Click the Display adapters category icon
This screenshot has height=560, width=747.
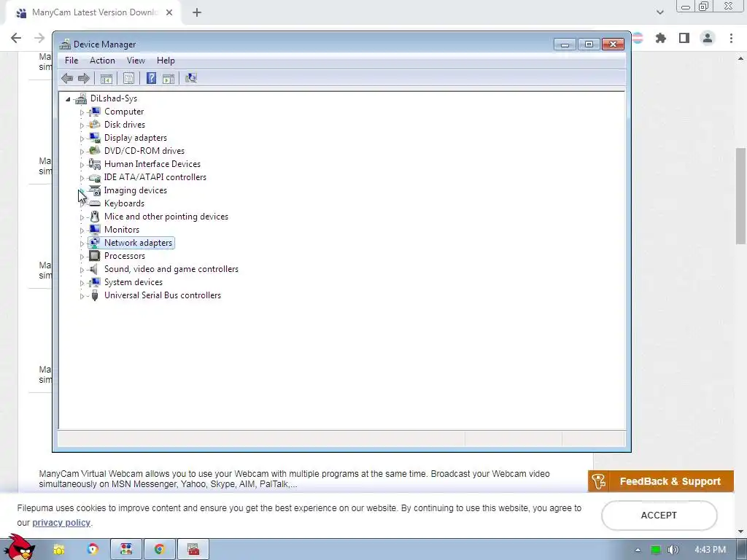click(94, 138)
